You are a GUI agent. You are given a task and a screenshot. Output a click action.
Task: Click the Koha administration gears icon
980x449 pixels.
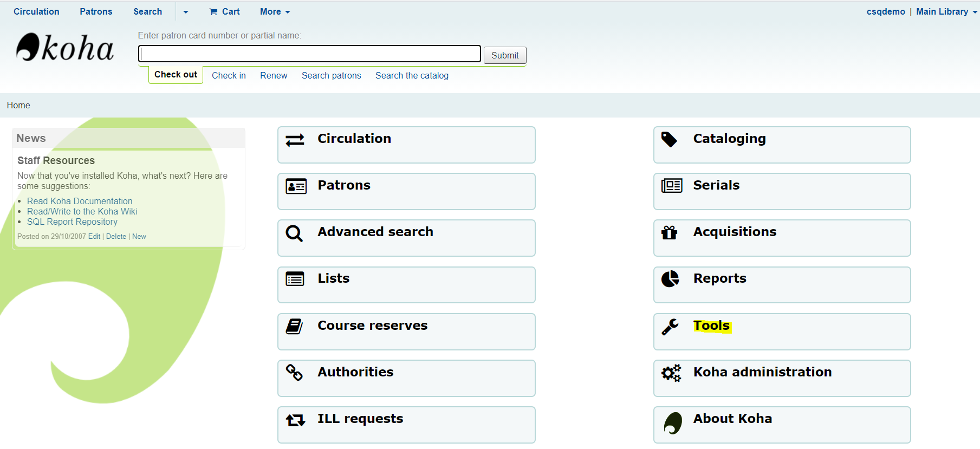671,373
